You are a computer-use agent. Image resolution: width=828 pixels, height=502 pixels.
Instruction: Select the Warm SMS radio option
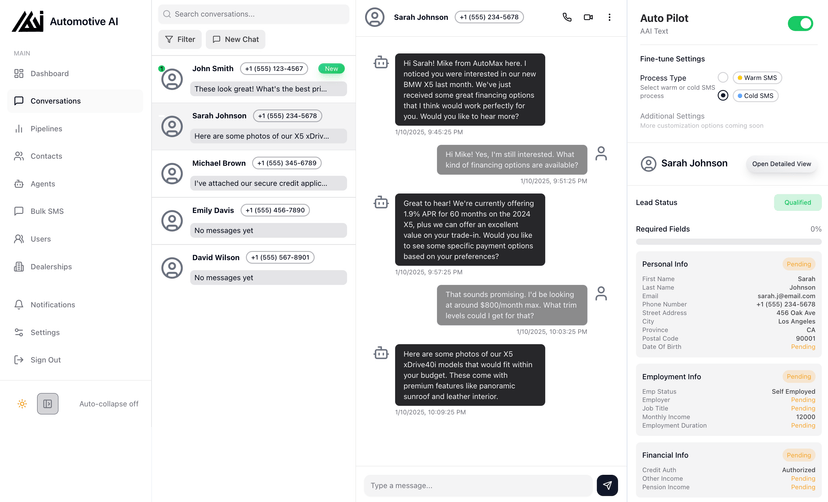(x=723, y=77)
